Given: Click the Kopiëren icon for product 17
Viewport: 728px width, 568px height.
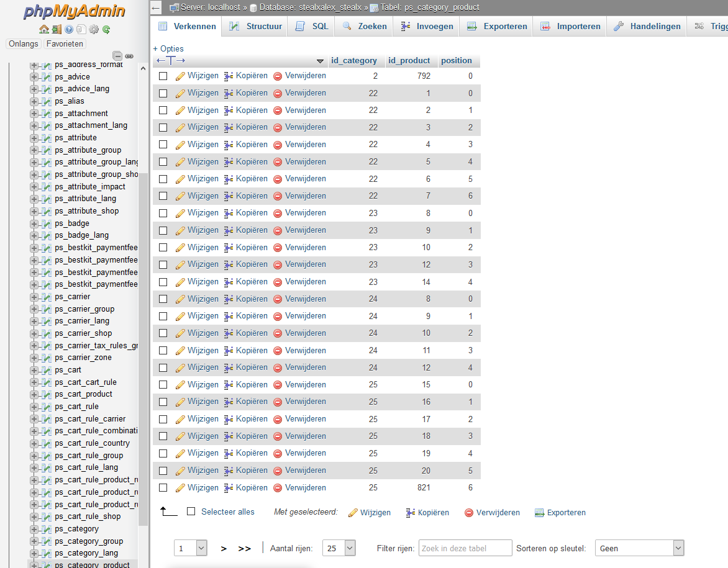Looking at the screenshot, I should click(x=229, y=420).
